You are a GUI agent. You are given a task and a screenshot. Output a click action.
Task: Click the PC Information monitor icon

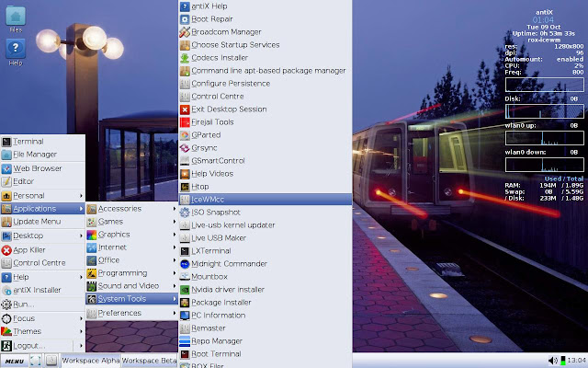[x=185, y=315]
